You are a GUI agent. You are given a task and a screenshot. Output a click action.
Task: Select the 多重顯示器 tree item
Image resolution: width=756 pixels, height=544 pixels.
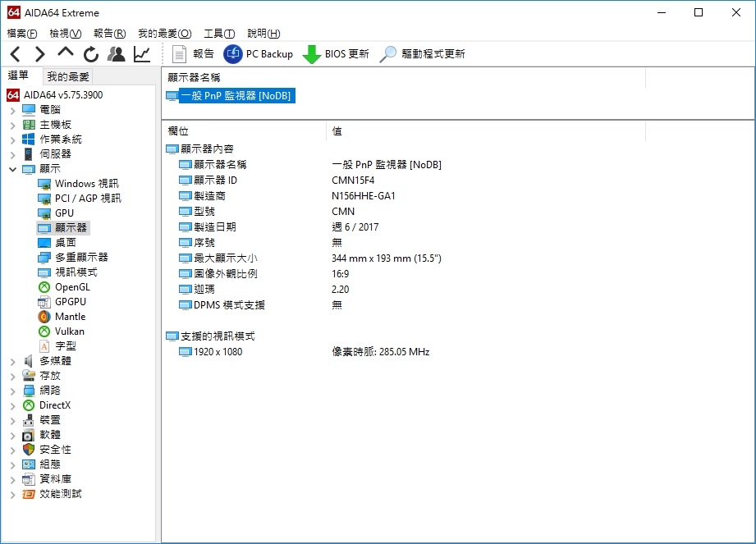tap(73, 258)
